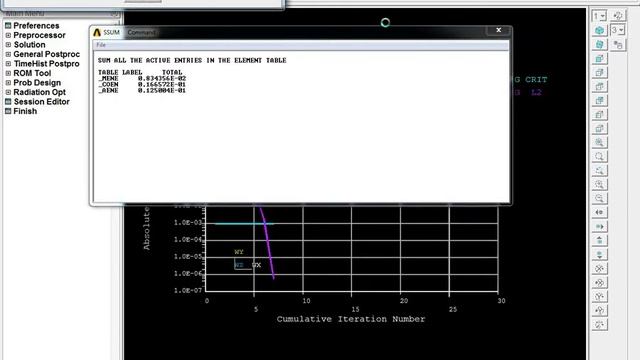Screen dimensions: 640x360
Task: Click 1.0E-07 axis tick label
Action: click(188, 291)
